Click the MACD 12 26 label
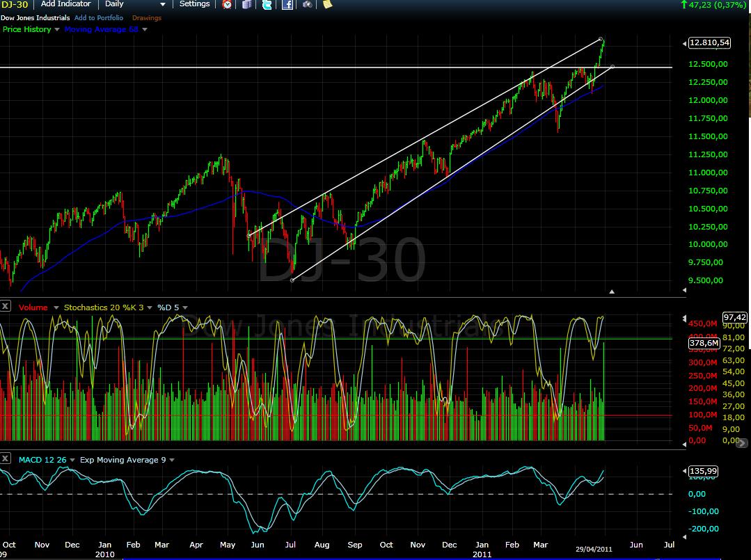This screenshot has width=751, height=560. (42, 460)
